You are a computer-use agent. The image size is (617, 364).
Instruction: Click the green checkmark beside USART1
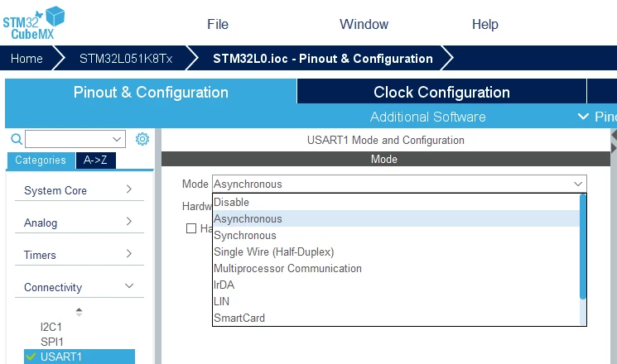pos(31,357)
